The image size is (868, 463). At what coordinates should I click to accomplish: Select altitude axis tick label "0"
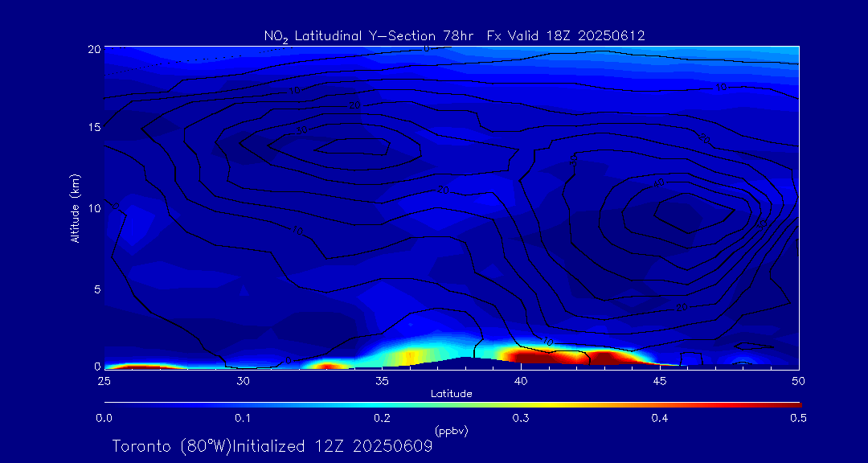(96, 366)
